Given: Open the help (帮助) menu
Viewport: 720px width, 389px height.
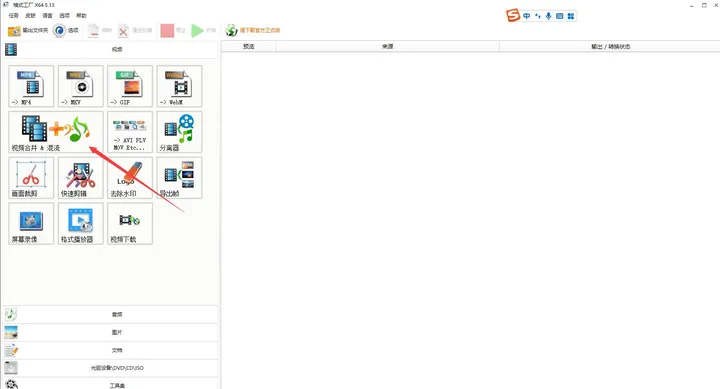Looking at the screenshot, I should point(81,16).
